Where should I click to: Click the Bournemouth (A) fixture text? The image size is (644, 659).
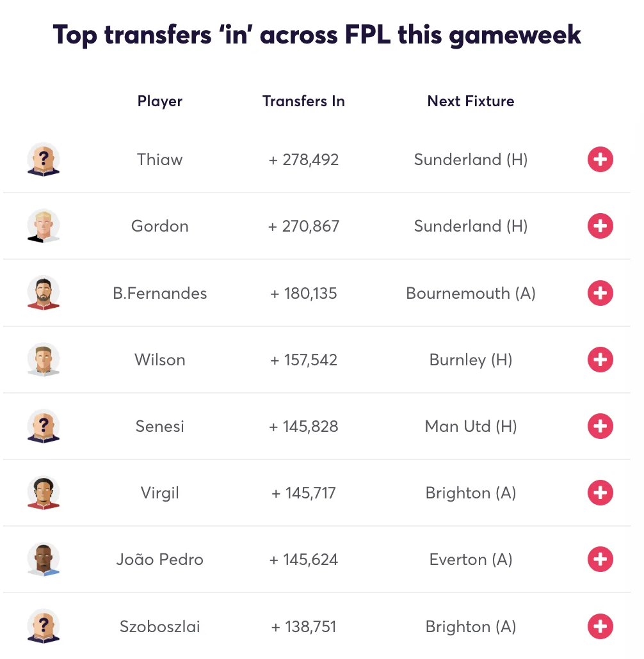click(471, 293)
